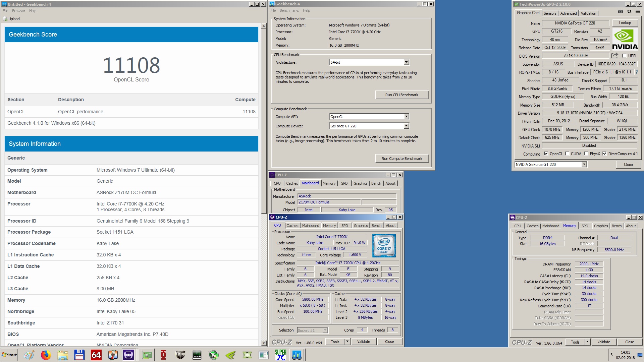This screenshot has width=644, height=362.
Task: Toggle CUDA computing checkbox
Action: point(567,154)
